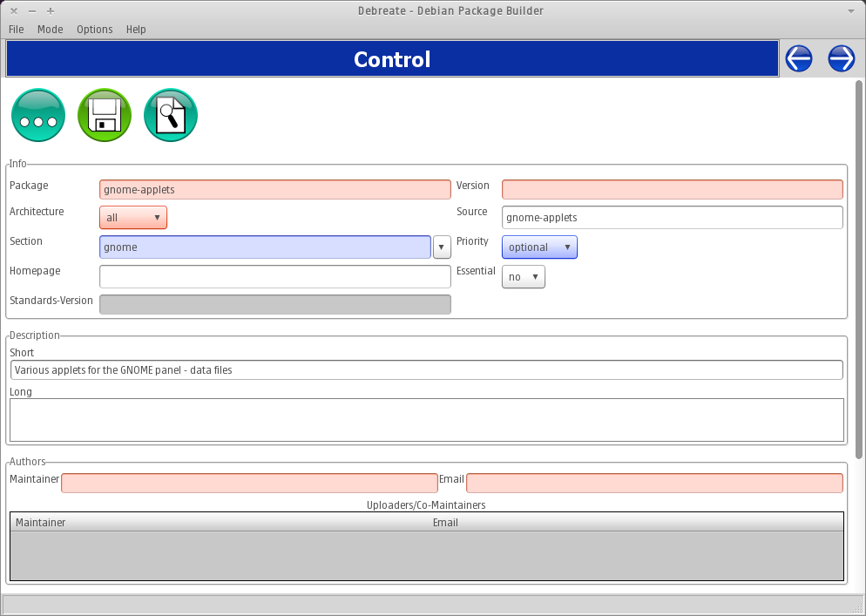Click the Section field containing gnome
This screenshot has width=866, height=616.
click(x=265, y=247)
